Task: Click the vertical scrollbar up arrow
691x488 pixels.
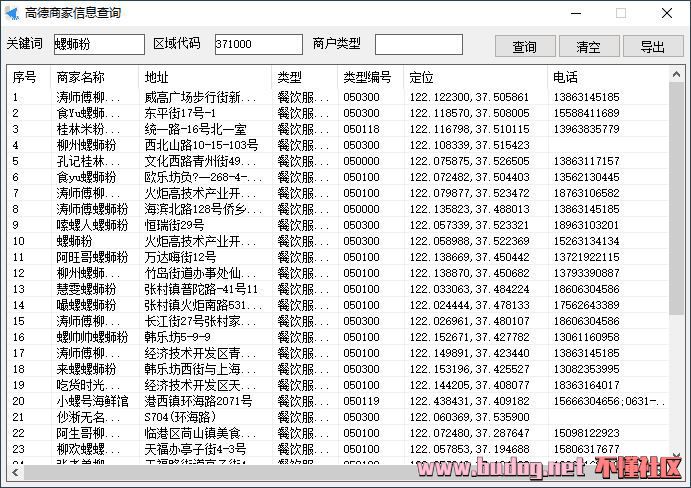Action: coord(676,75)
